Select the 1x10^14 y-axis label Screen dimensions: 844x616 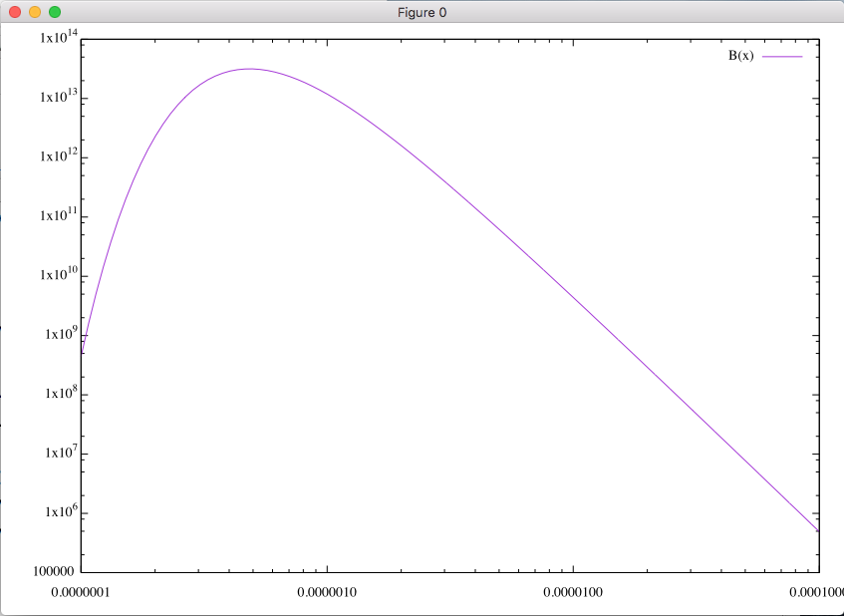click(58, 39)
